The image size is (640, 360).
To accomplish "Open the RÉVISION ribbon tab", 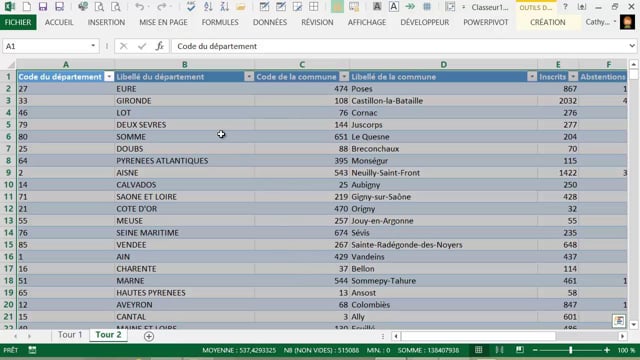I will [x=317, y=22].
